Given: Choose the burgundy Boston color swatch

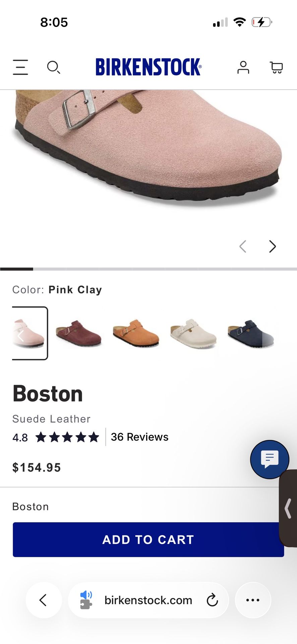Looking at the screenshot, I should point(78,333).
